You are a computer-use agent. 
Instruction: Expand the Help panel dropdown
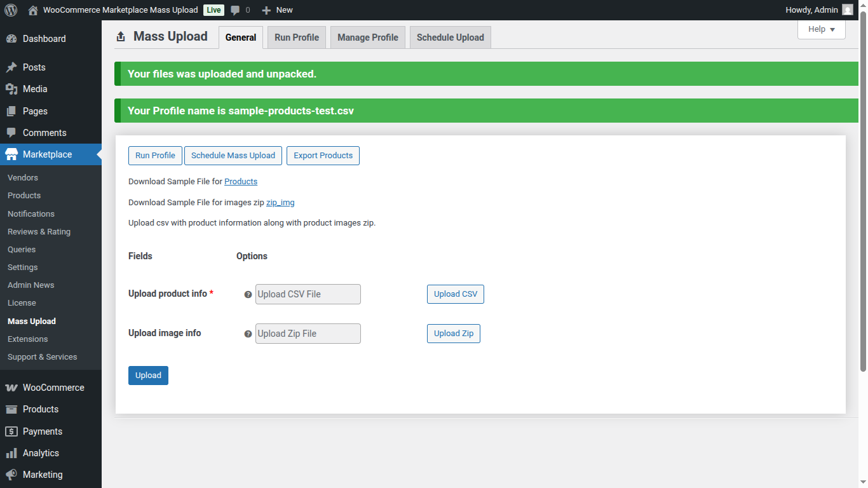(821, 29)
